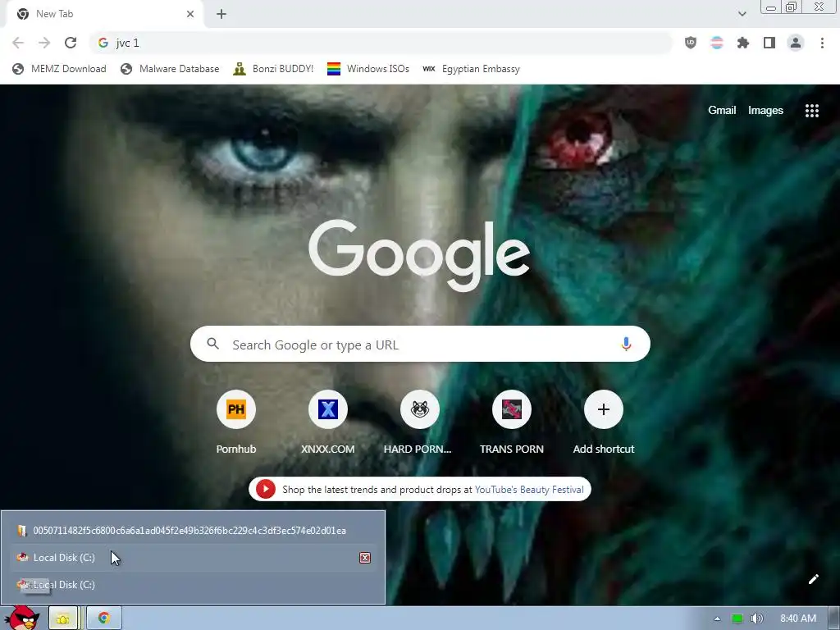Open the Gmail link
Viewport: 840px width, 630px height.
[x=722, y=111]
